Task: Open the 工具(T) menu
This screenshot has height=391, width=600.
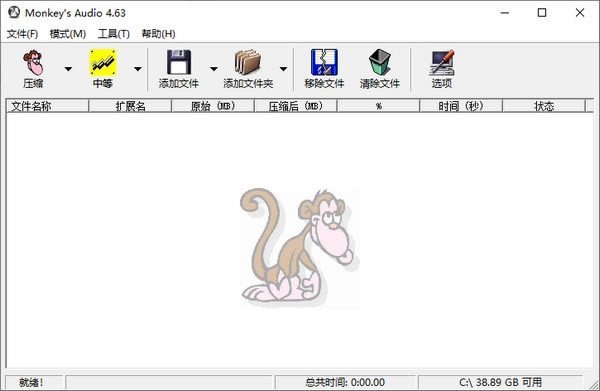Action: 114,34
